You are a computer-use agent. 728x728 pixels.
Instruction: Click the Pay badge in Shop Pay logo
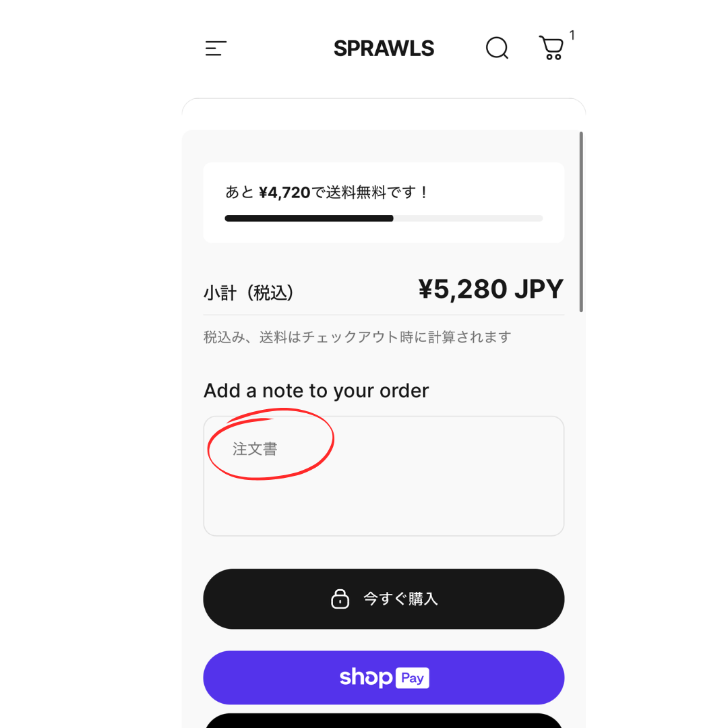coord(413,677)
